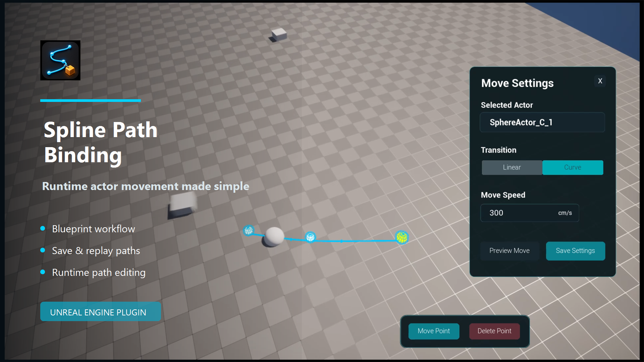
Task: Click the small cube near top
Action: 278,34
